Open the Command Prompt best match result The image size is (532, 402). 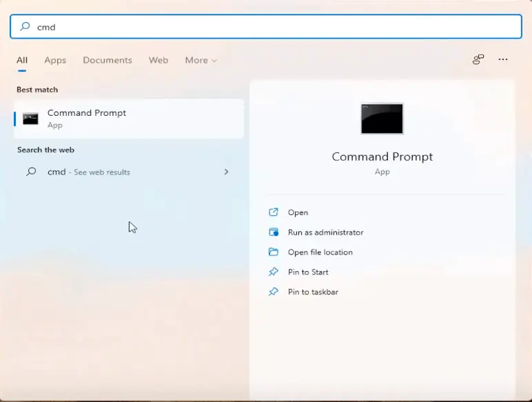coord(129,119)
